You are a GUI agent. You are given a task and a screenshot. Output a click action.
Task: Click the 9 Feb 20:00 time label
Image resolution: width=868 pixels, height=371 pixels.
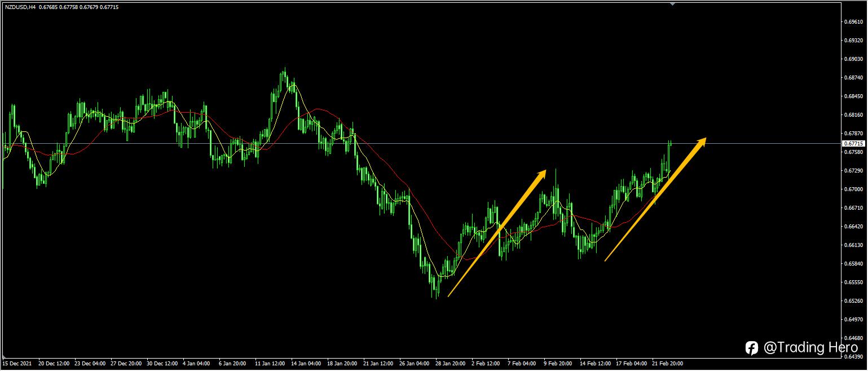point(558,364)
